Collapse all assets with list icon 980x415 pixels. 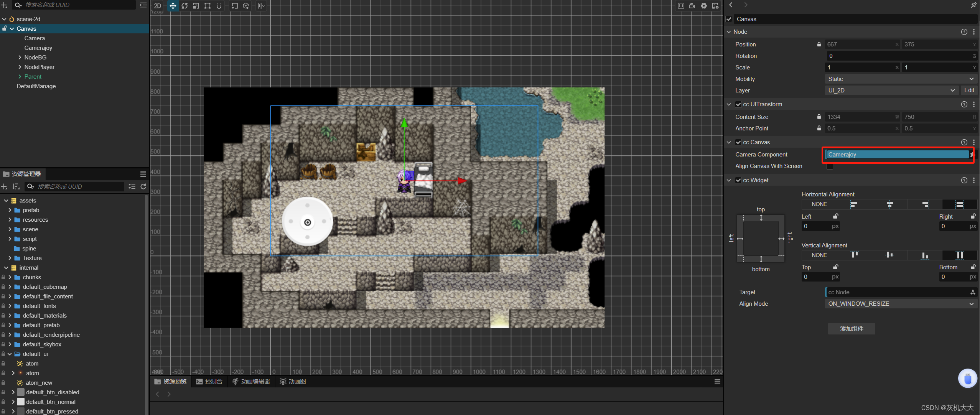point(132,186)
